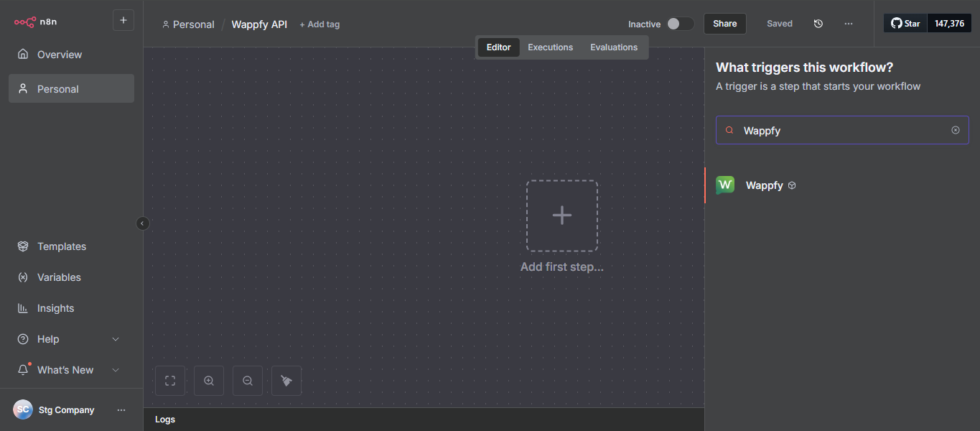The width and height of the screenshot is (980, 431).
Task: Click the zoom out icon
Action: pyautogui.click(x=248, y=381)
